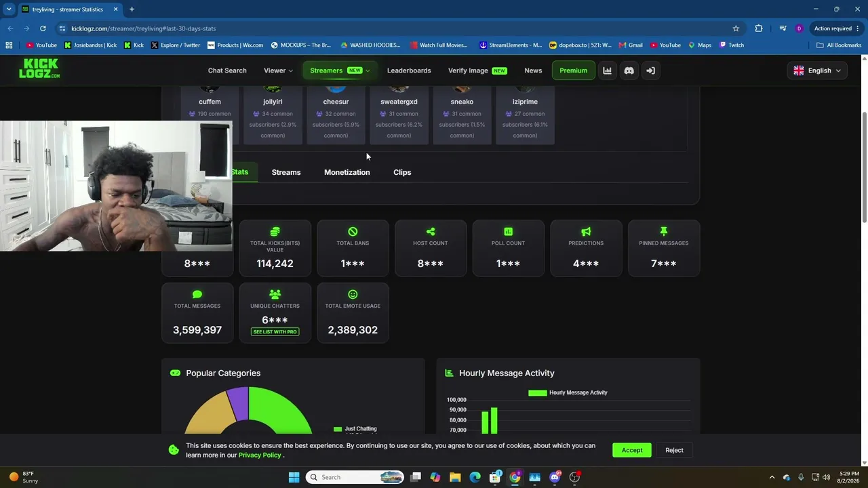The image size is (868, 488).
Task: Switch to the Monetization tab
Action: 347,172
